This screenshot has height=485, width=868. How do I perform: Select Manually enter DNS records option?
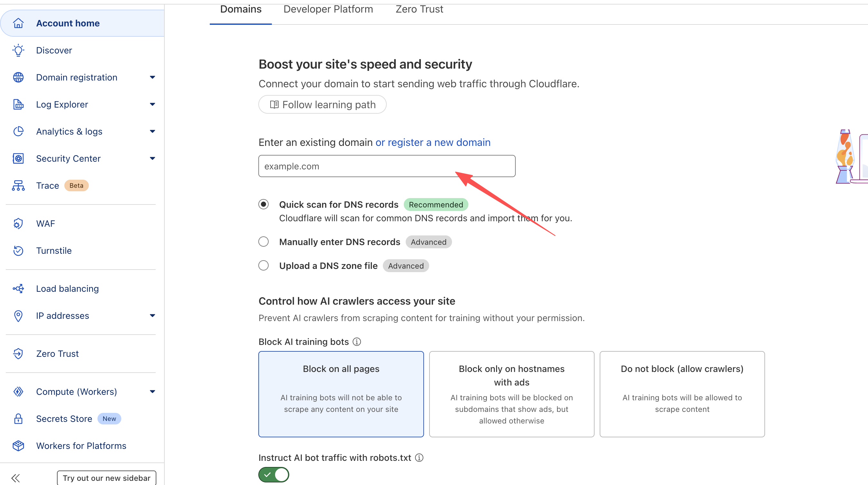pyautogui.click(x=263, y=242)
